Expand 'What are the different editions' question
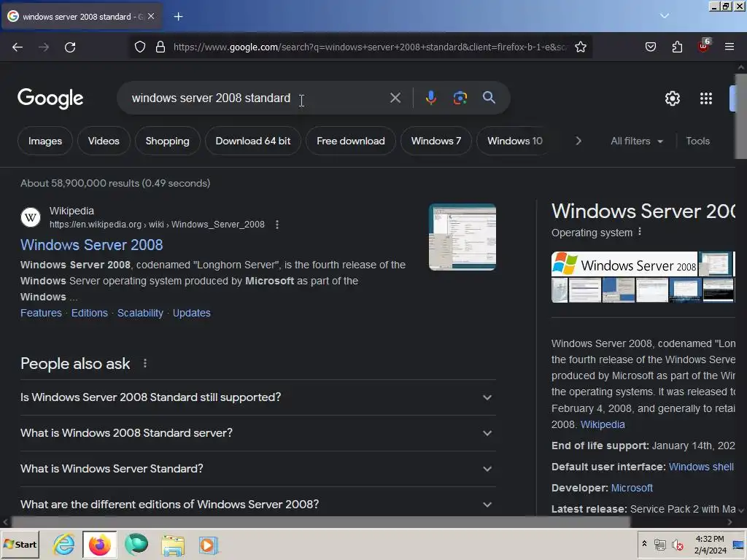Viewport: 747px width, 560px height. (258, 504)
